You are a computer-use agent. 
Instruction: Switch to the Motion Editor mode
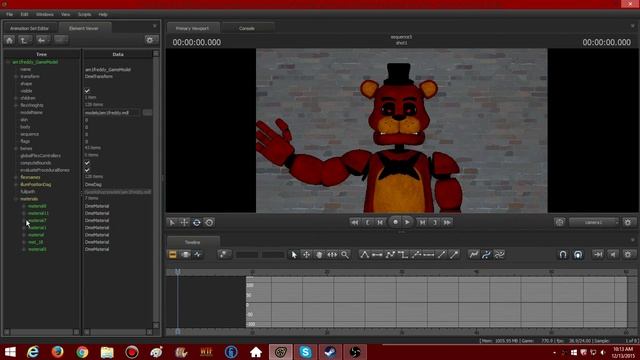point(185,255)
